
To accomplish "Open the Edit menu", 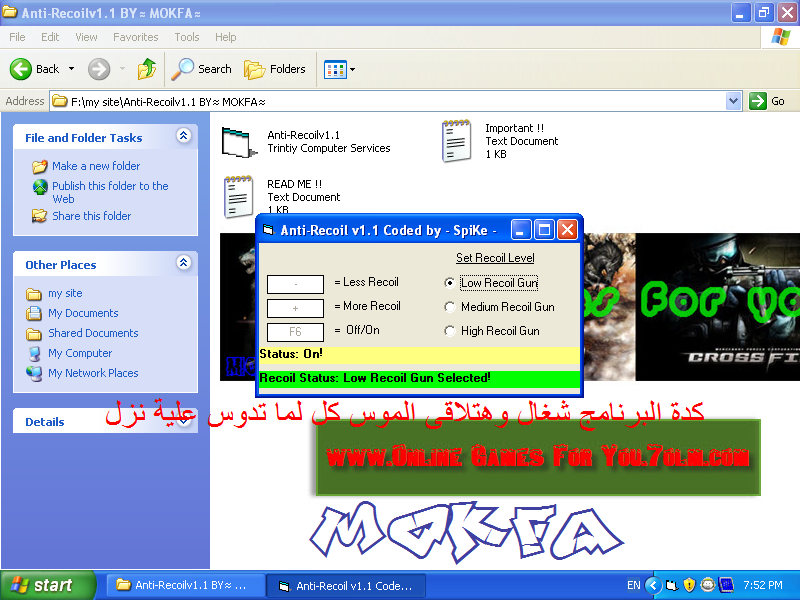I will 50,37.
